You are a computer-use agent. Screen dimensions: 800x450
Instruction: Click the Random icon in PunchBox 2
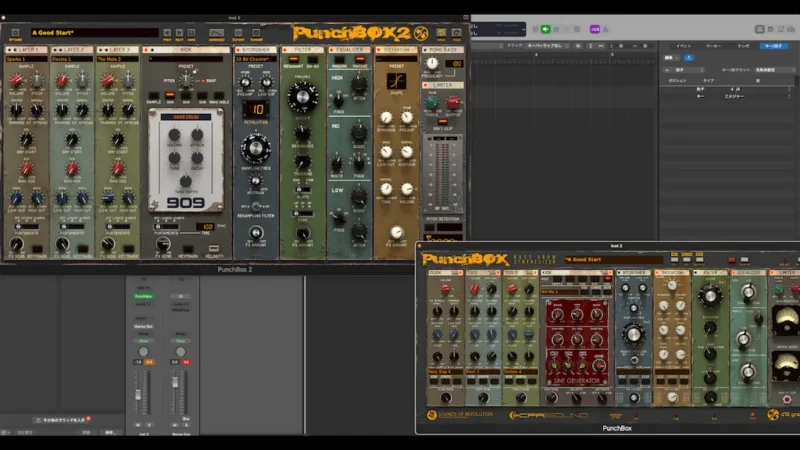coord(256,33)
